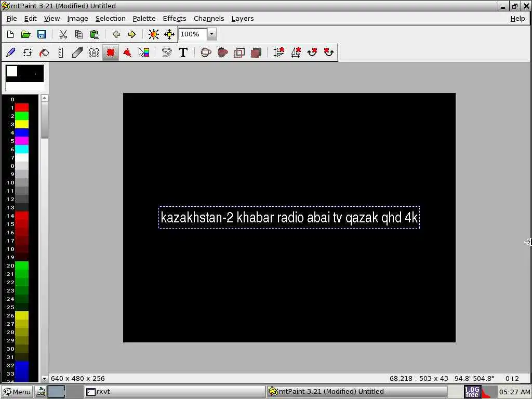Rotate selection anticlockwise icon
Viewport: 532px width, 399px height.
click(329, 52)
